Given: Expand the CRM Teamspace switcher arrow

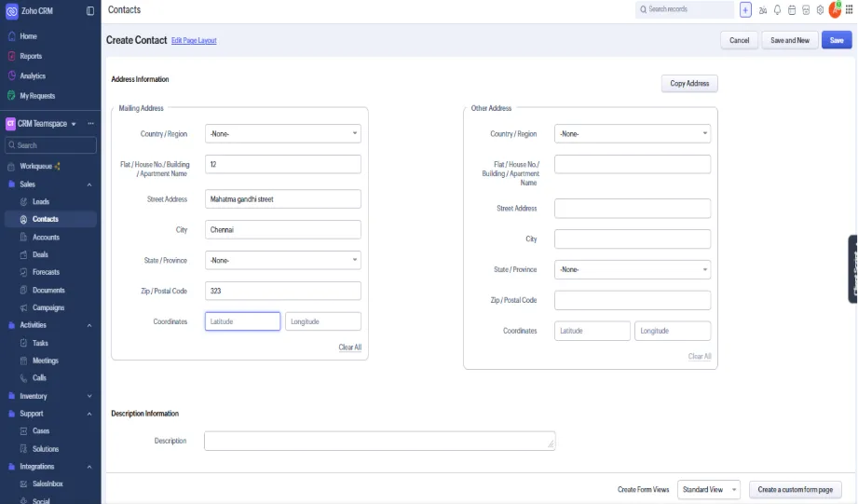Looking at the screenshot, I should point(74,124).
